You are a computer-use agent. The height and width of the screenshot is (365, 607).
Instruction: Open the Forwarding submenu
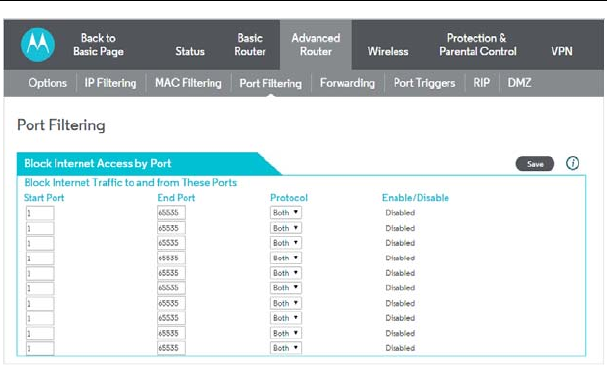(x=347, y=83)
